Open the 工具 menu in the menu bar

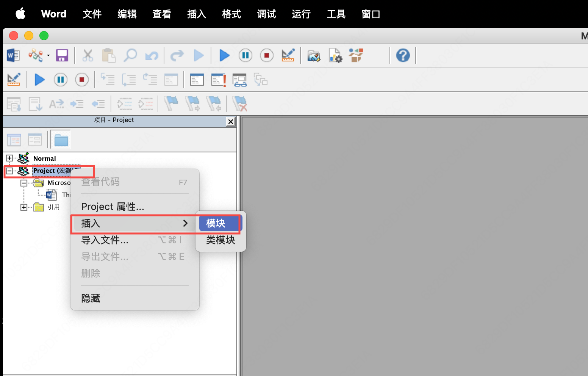click(x=336, y=14)
